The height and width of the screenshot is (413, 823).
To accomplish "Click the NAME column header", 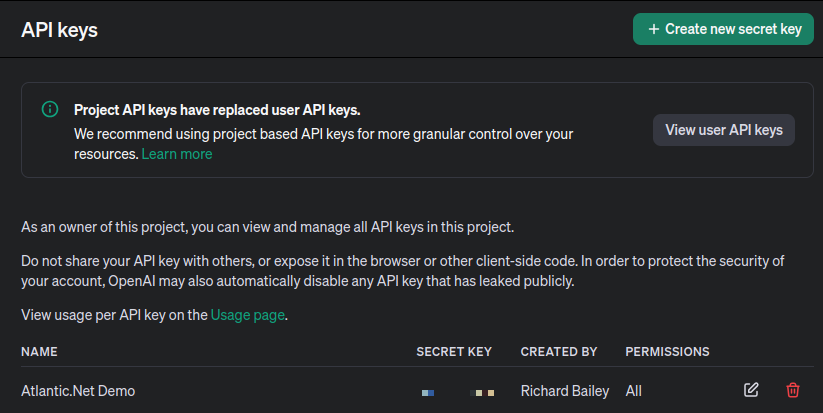I will 39,352.
